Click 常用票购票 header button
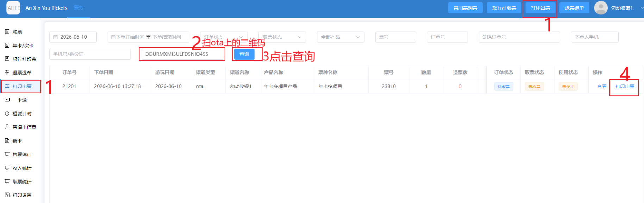Viewport: 644px width, 203px height. pos(465,8)
